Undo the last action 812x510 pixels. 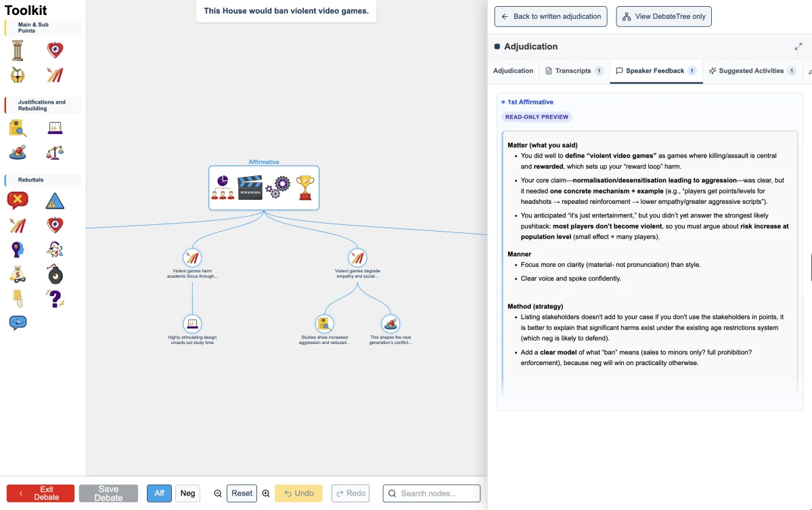(298, 493)
